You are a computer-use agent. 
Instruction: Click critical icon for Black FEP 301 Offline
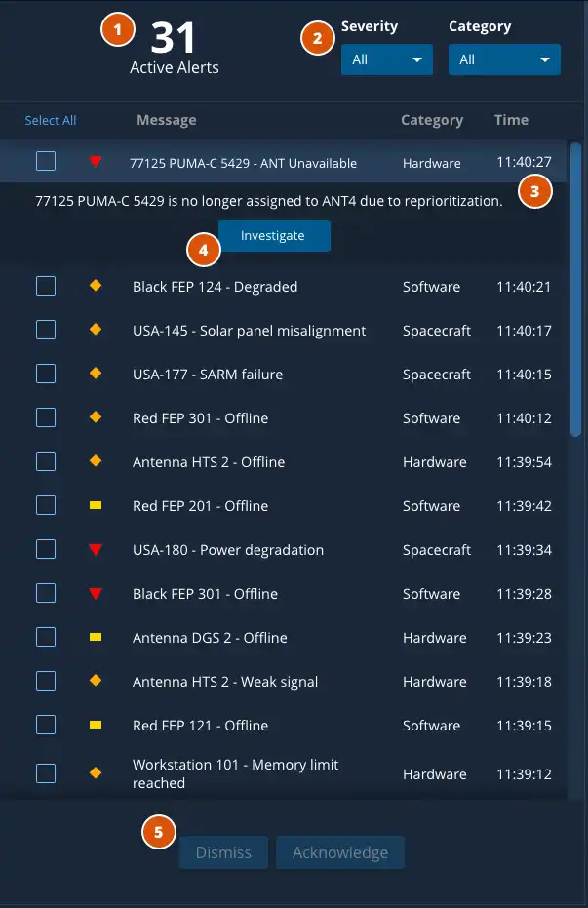[x=96, y=594]
